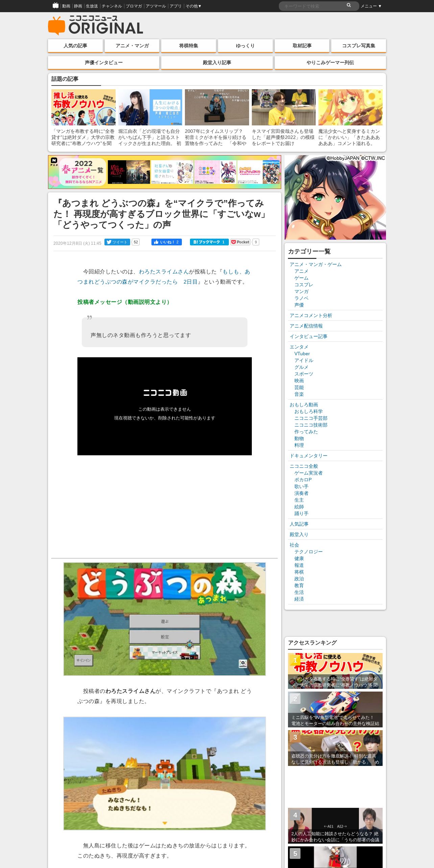Open チャンネル in the top navigation
Screen dimensions: 434x868
coord(112,6)
